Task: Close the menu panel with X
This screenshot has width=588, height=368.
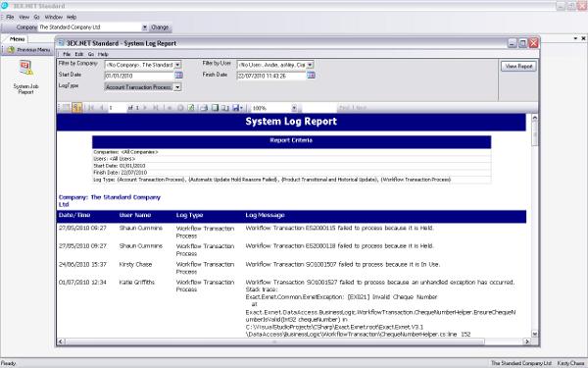Action: 583,38
